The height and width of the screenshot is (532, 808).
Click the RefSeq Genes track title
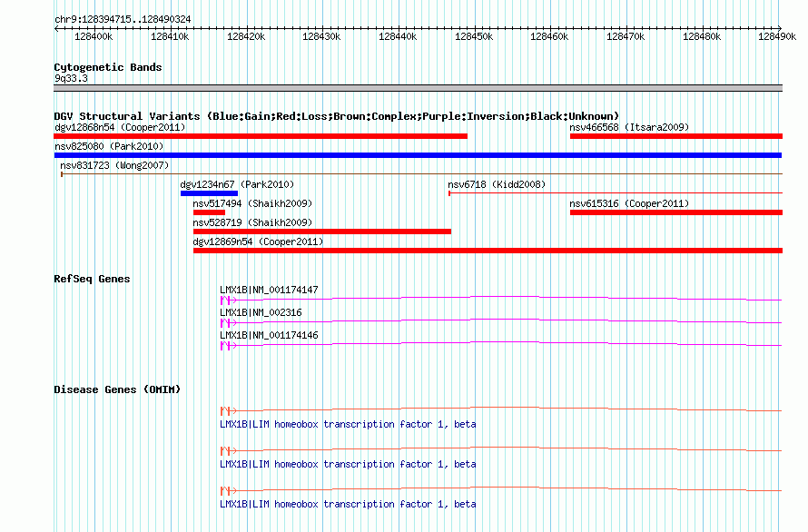point(92,279)
